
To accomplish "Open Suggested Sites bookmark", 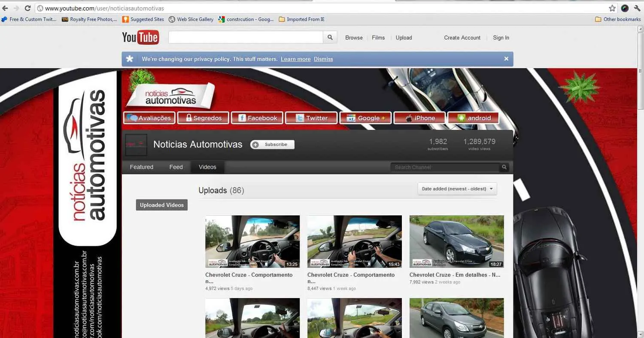I will point(143,19).
